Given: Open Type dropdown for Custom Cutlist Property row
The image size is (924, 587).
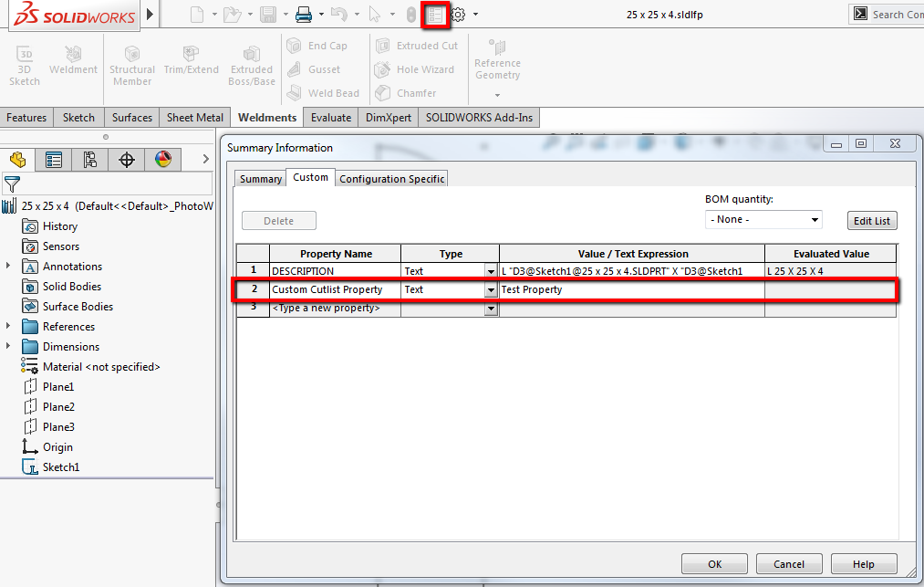Looking at the screenshot, I should (491, 289).
